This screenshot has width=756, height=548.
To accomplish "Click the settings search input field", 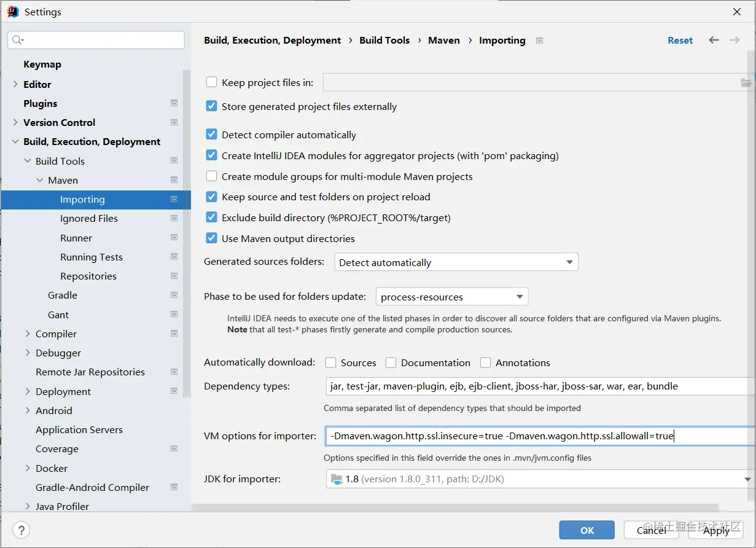I will pos(96,40).
